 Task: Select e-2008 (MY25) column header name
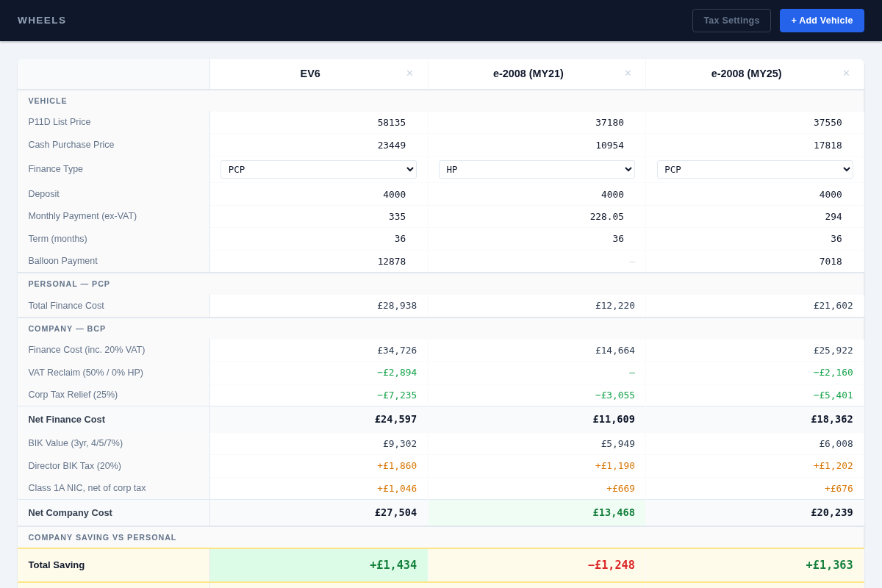tap(747, 73)
